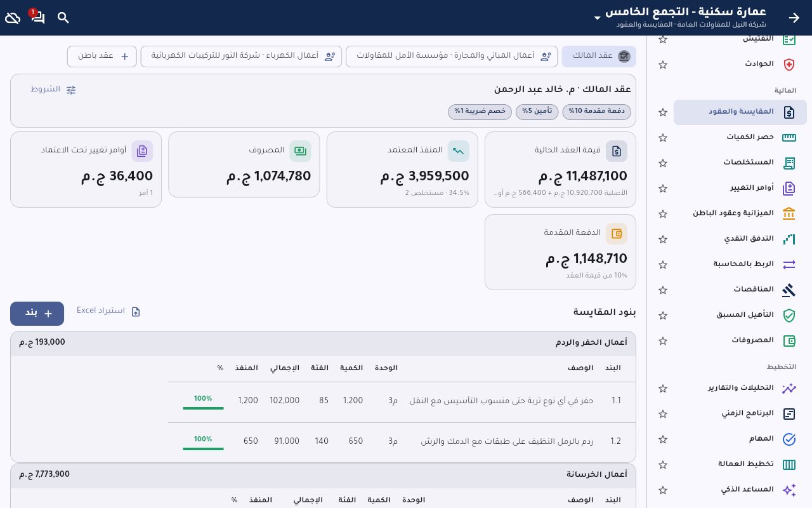Viewport: 812px width, 508px height.
Task: Expand the project selector dropdown arrow
Action: [597, 18]
